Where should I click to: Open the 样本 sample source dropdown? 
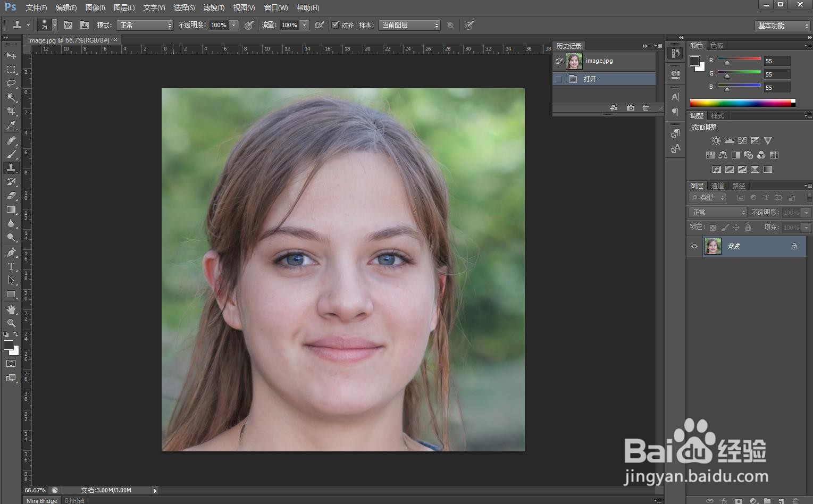(409, 25)
